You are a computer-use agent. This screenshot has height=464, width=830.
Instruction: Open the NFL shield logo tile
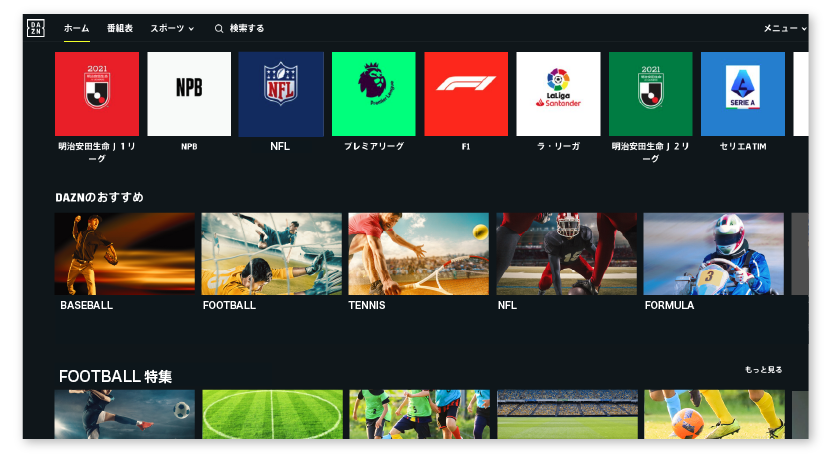point(281,94)
